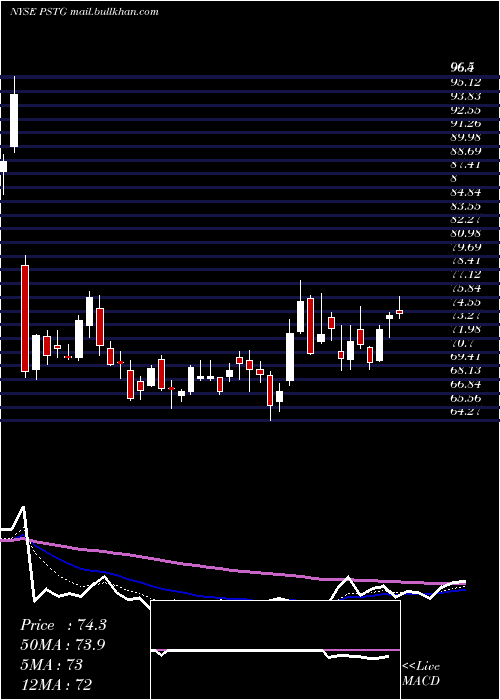Select the 96.4 top price label
This screenshot has width=500, height=700.
(462, 68)
